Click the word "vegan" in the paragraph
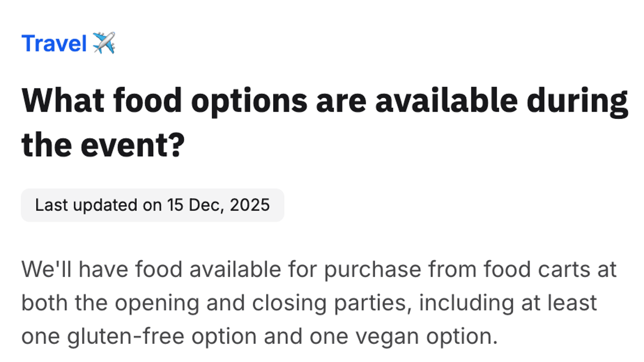 click(x=387, y=336)
